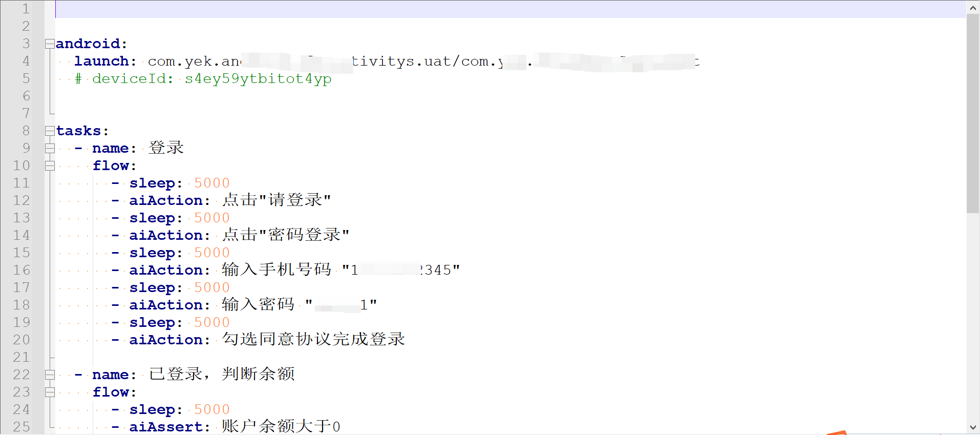
Task: Click the scrollbar track below the thumb
Action: tap(973, 317)
